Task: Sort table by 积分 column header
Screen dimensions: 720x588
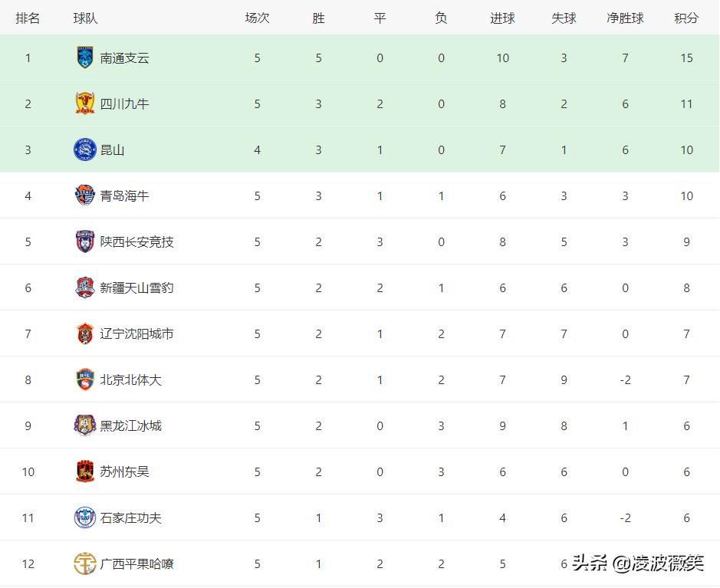Action: 686,18
